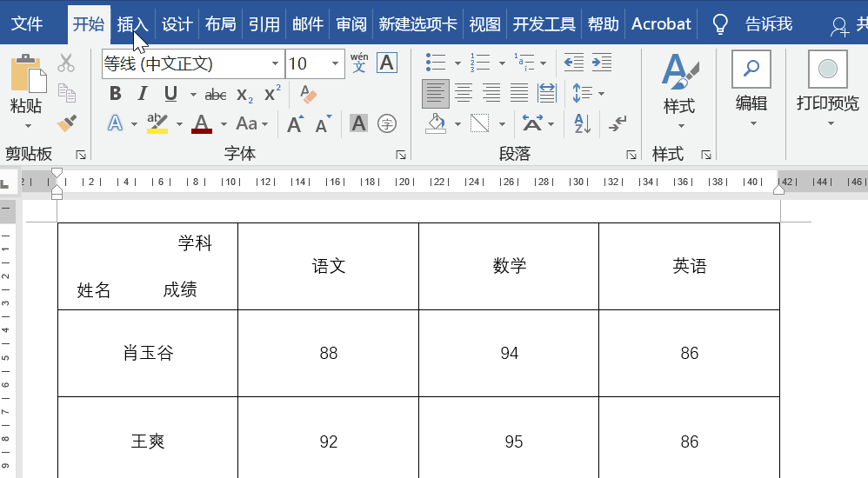868x478 pixels.
Task: Justify the paragraph text
Action: pos(518,93)
